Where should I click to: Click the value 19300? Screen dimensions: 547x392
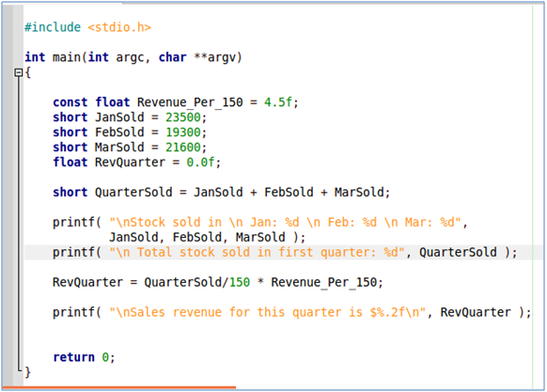(x=183, y=133)
